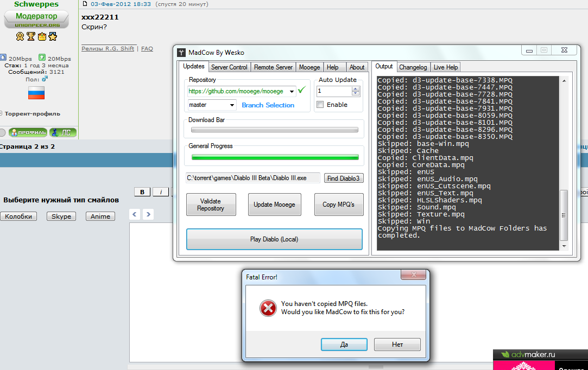Open the Changelog tab
The width and height of the screenshot is (588, 370).
click(413, 67)
